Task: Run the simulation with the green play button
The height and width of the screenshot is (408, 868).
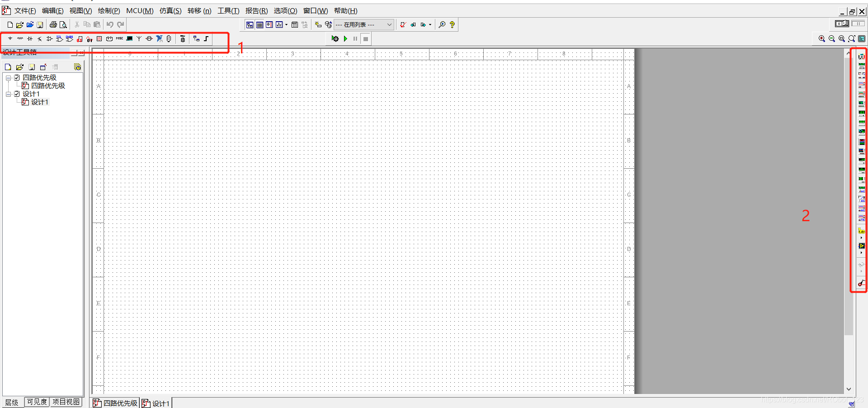Action: tap(345, 39)
